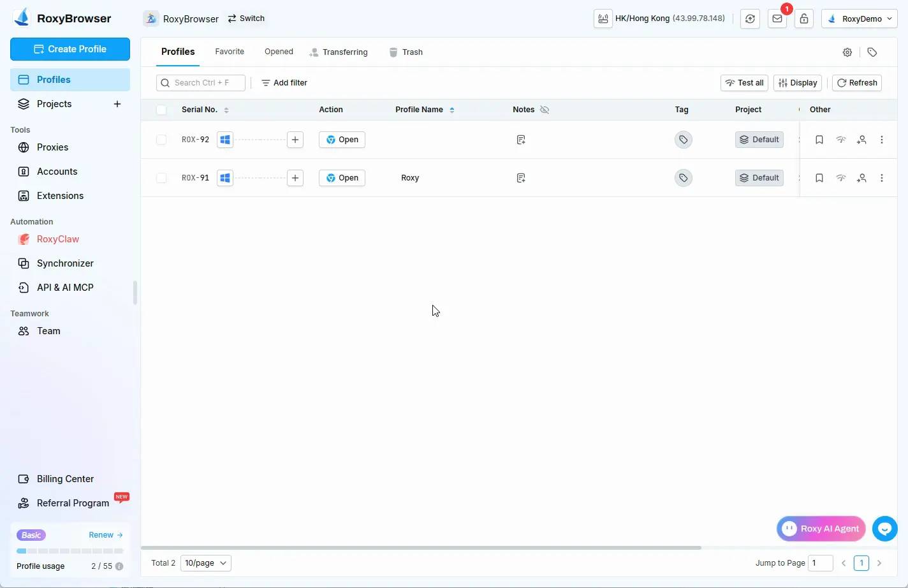Click the transfer user icon for ROX-91
This screenshot has width=908, height=588.
pos(861,178)
